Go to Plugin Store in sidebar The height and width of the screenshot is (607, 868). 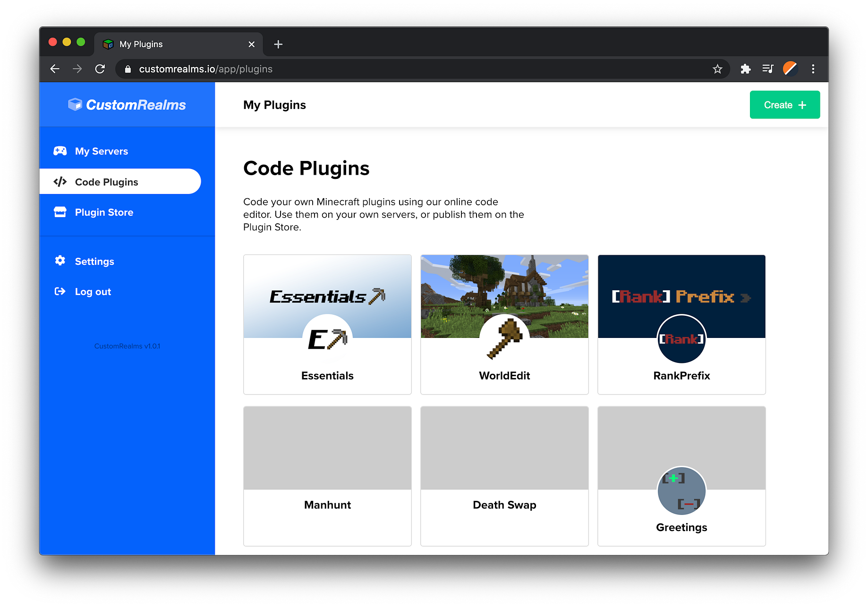[x=104, y=212]
